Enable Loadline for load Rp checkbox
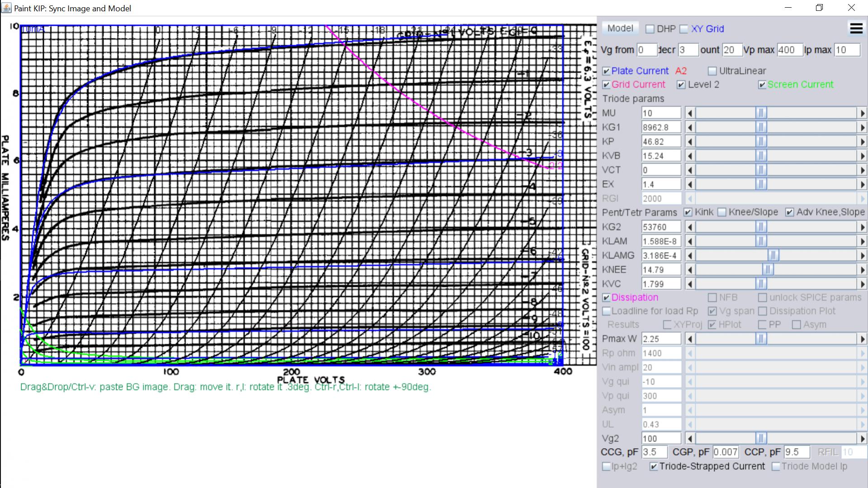 coord(607,311)
